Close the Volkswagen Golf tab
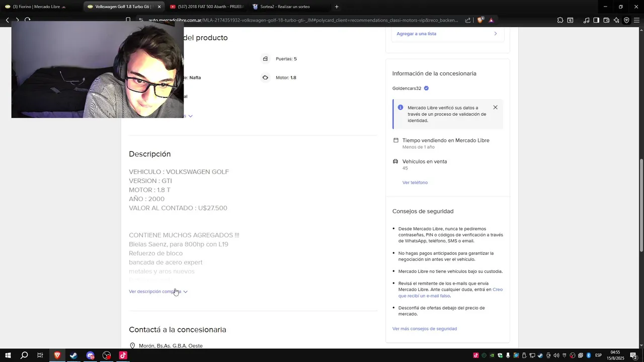644x362 pixels. coord(159,7)
